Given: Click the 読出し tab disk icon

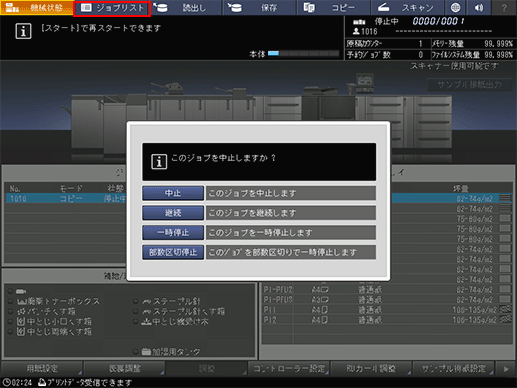Looking at the screenshot, I should point(161,7).
